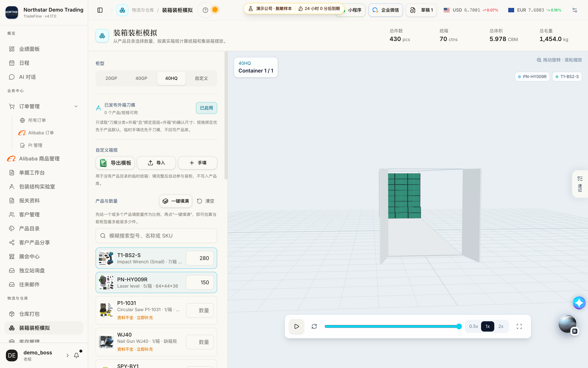Screen dimensions: 588x368
Task: Edit PN-HY009R quantity field 150
Action: (x=200, y=282)
